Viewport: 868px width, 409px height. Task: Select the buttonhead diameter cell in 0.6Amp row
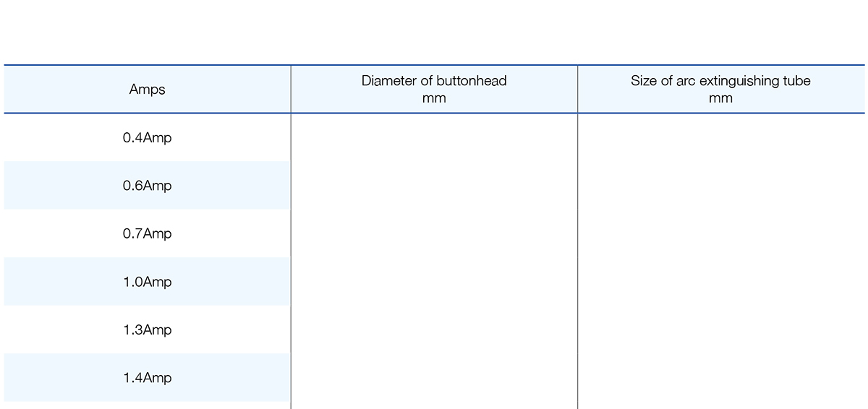point(434,186)
